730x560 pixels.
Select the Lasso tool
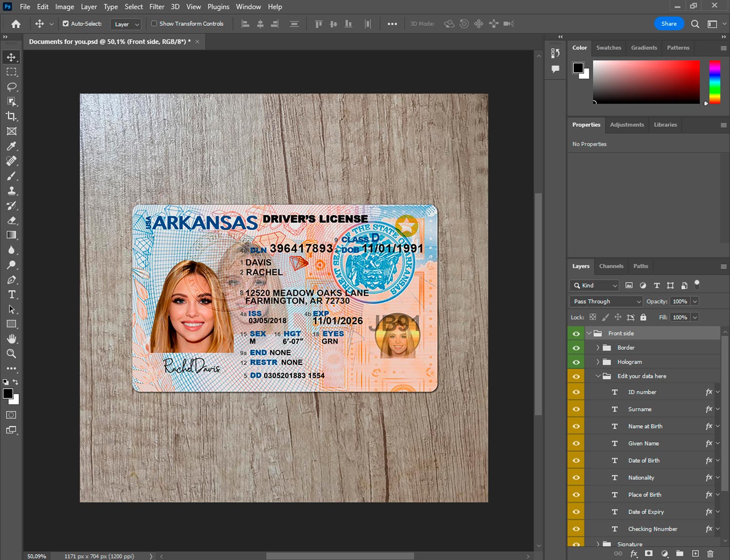tap(12, 87)
